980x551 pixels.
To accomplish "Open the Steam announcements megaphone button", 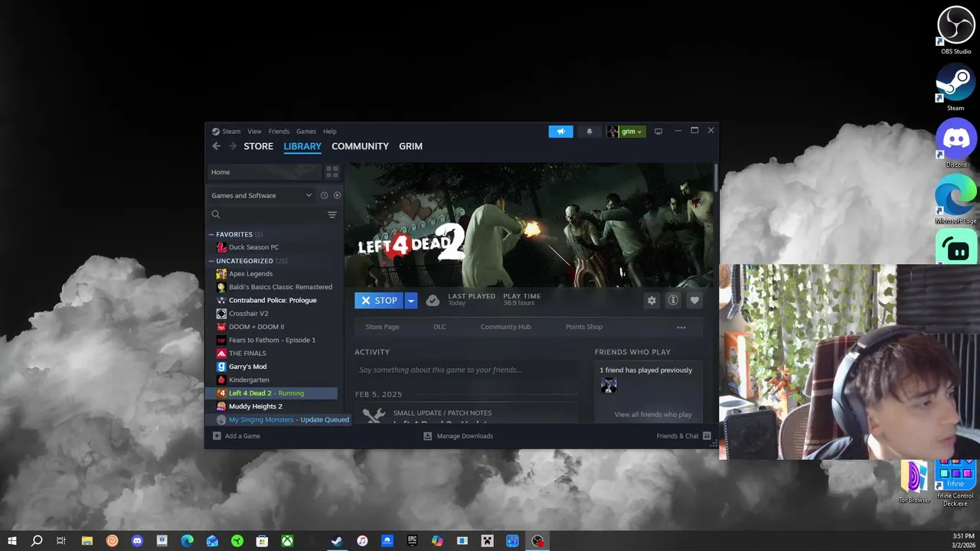I will (560, 132).
